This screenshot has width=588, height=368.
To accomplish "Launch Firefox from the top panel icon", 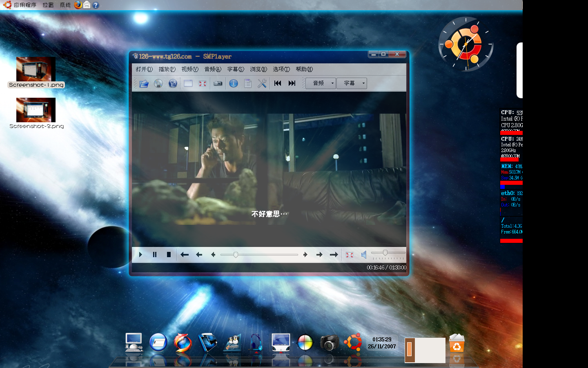I will click(x=78, y=5).
